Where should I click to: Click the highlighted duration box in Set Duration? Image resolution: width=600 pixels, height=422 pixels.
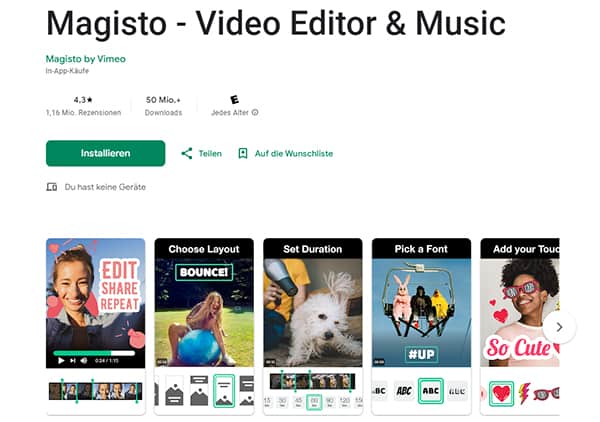(314, 402)
